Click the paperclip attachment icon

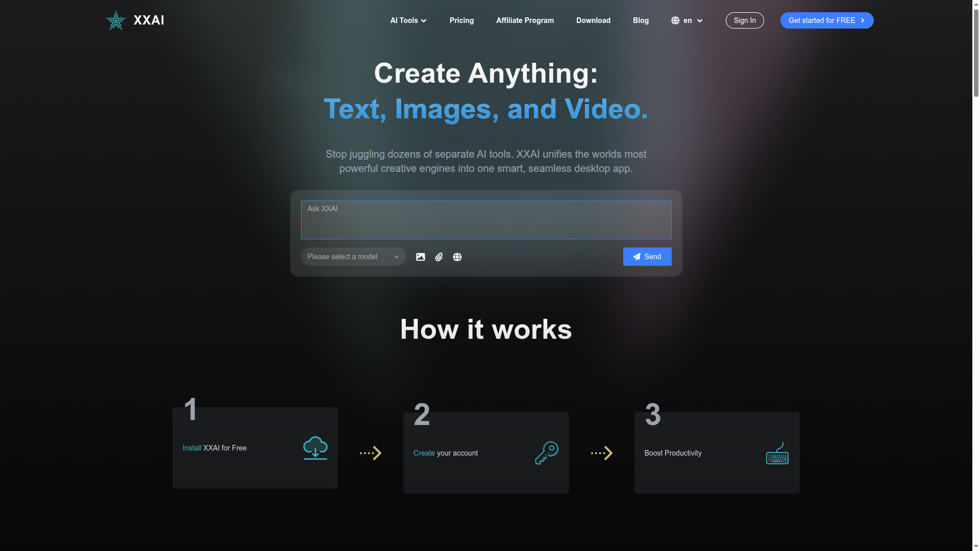[x=439, y=257]
